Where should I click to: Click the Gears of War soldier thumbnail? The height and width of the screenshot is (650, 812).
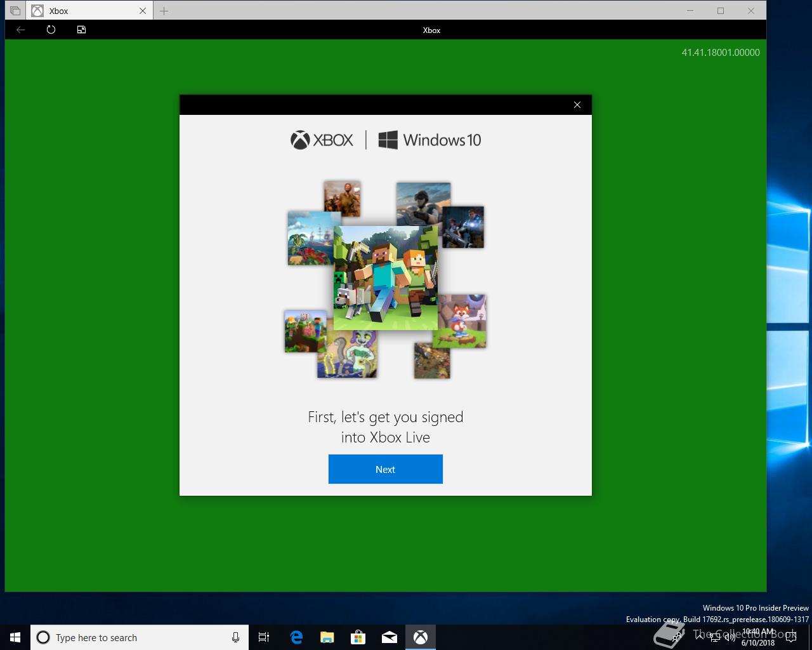[x=464, y=227]
